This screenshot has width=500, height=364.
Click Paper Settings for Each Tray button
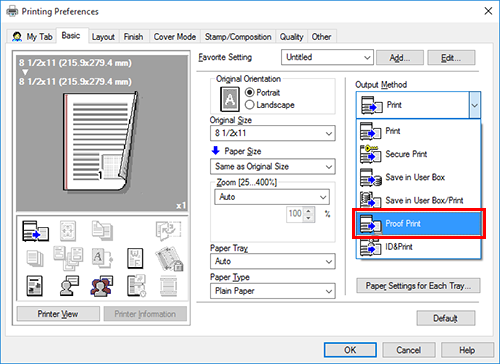(418, 286)
